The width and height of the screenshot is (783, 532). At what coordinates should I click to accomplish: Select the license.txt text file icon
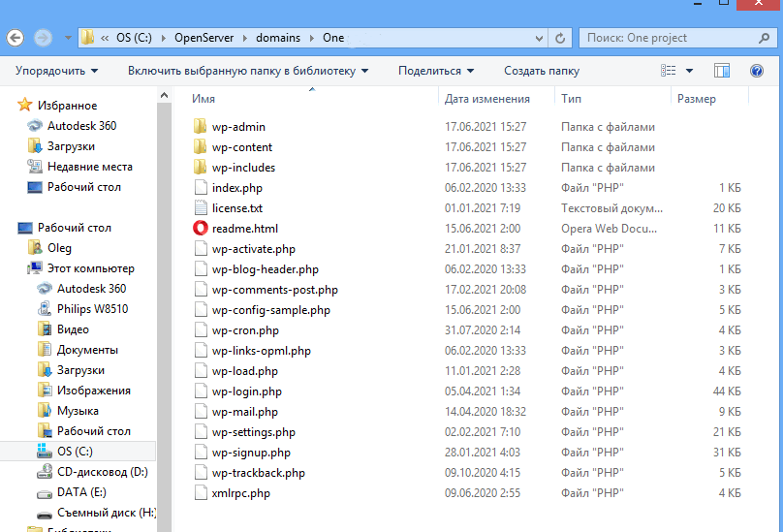[x=201, y=207]
